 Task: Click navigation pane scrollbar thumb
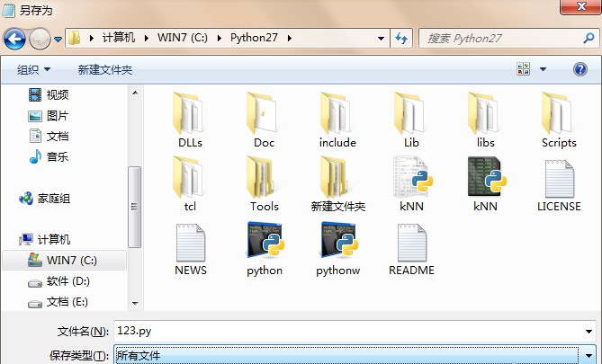pyautogui.click(x=134, y=207)
